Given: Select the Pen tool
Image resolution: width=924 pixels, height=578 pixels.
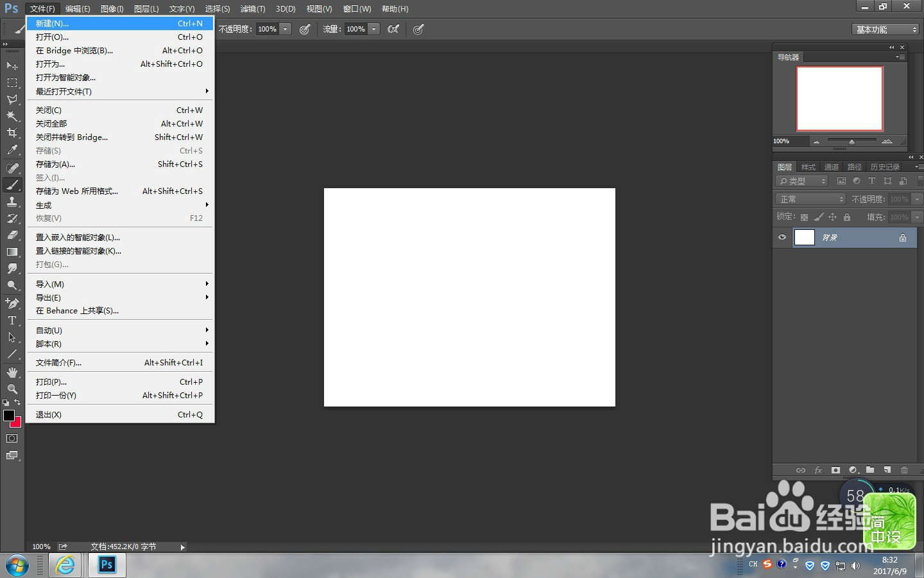Looking at the screenshot, I should 12,303.
